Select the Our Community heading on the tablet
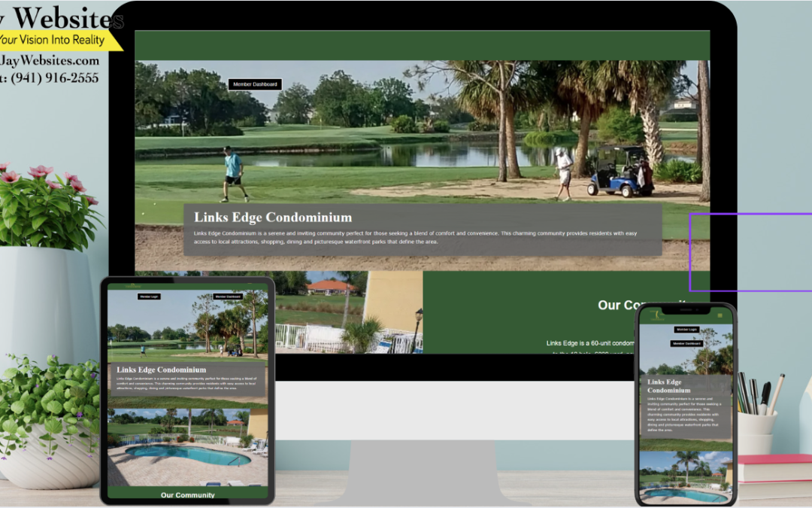Viewport: 812px width, 508px height. click(187, 494)
